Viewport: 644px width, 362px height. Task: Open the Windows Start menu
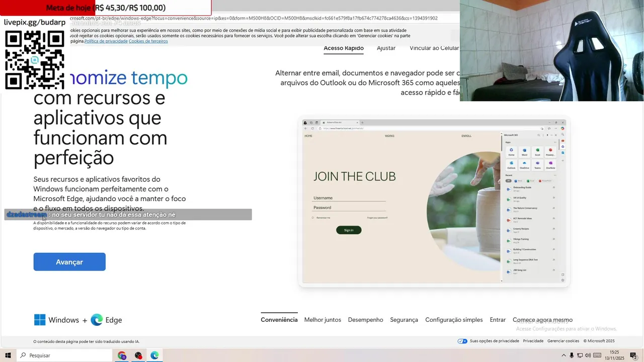pos(8,355)
